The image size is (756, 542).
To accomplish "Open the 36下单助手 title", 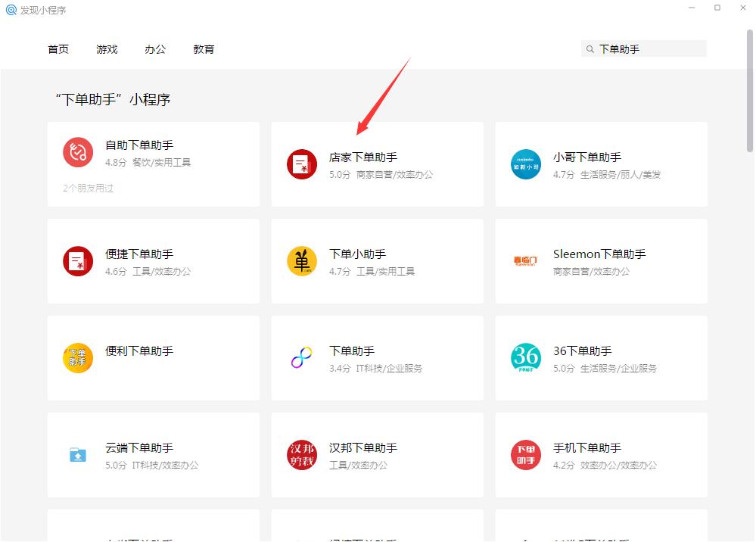I will 583,351.
